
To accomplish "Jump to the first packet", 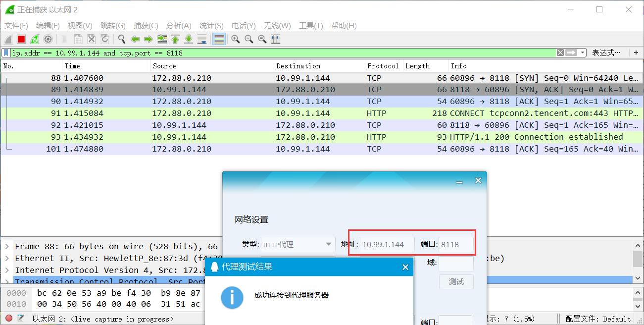I will [175, 39].
